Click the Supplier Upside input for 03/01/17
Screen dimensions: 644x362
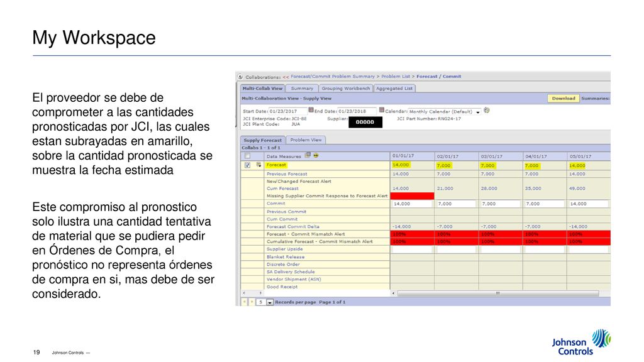[x=501, y=250]
